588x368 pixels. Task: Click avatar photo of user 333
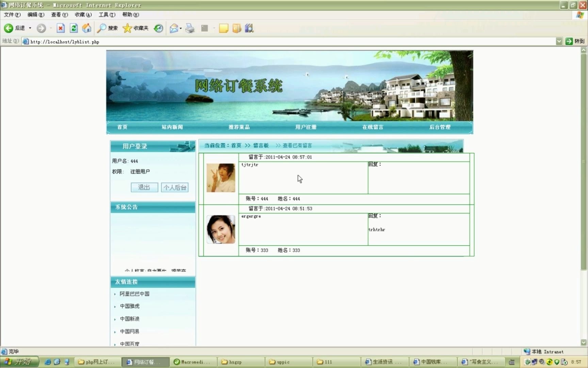[221, 229]
